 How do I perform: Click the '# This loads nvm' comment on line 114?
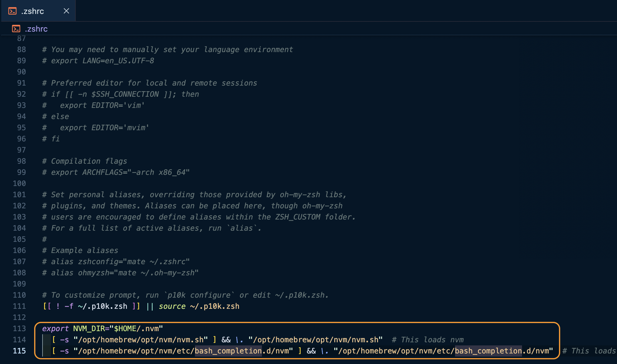click(x=428, y=340)
